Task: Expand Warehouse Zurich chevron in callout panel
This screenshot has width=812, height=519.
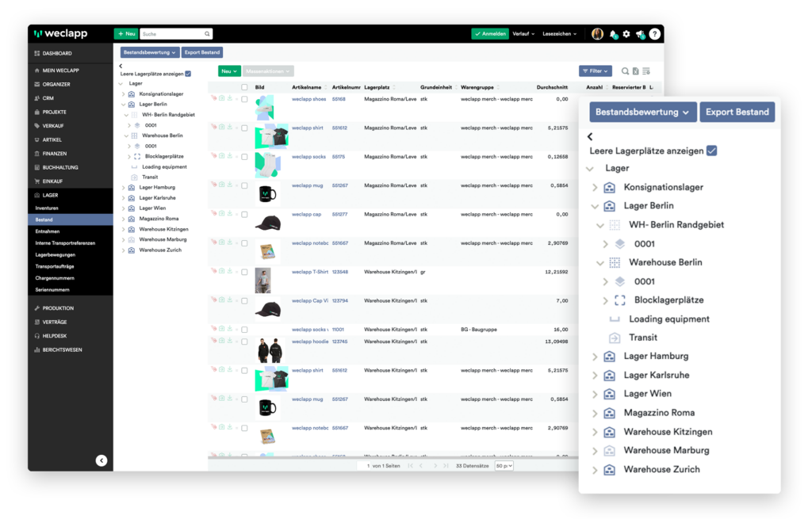Action: 595,470
